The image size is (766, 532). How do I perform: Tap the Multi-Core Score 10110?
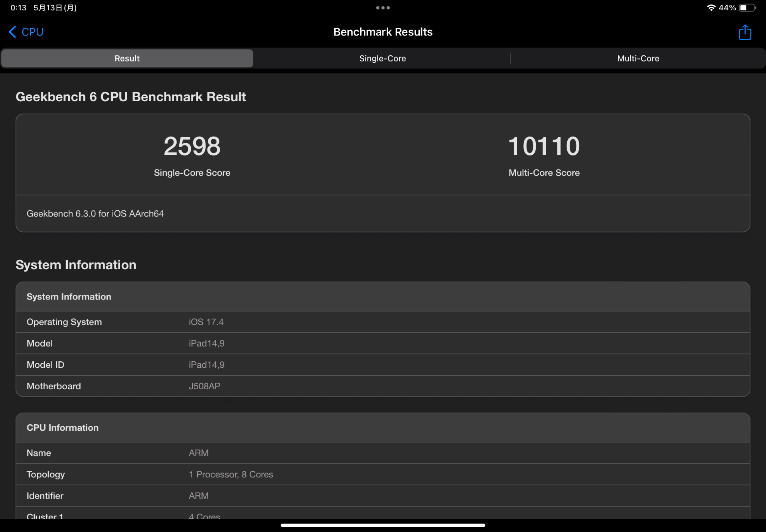544,146
